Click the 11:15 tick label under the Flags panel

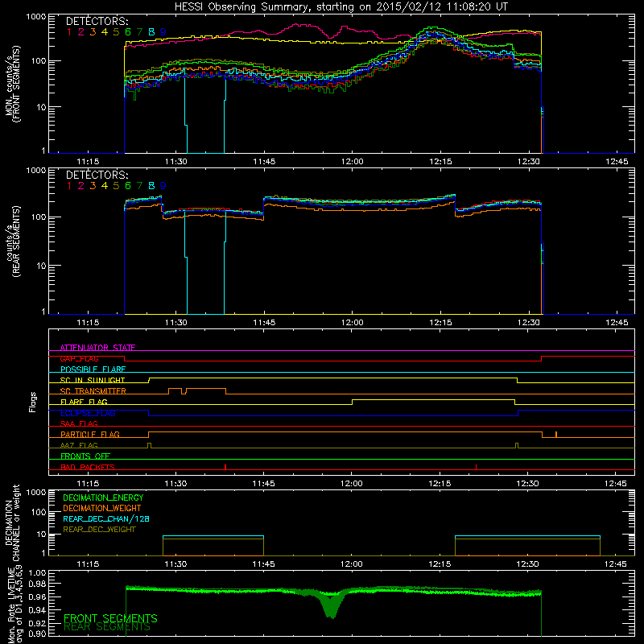point(88,484)
